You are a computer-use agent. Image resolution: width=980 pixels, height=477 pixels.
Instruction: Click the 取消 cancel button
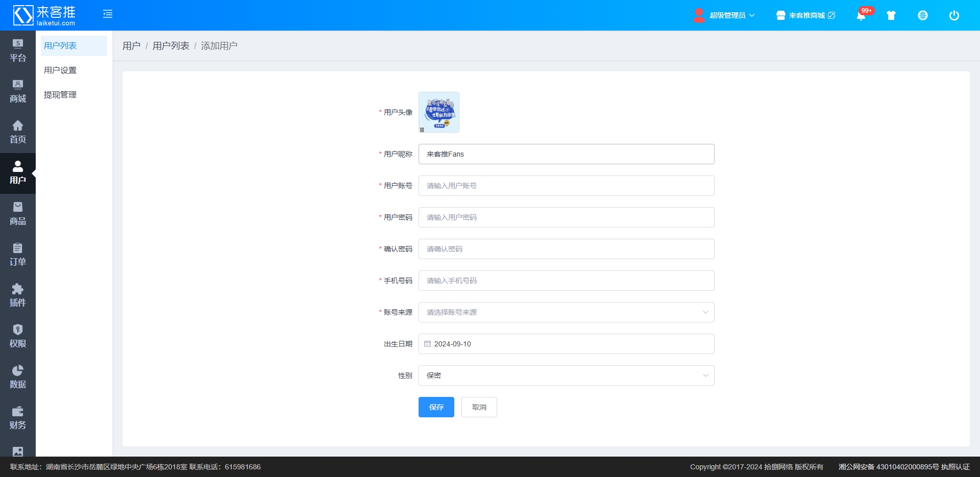[x=479, y=407]
